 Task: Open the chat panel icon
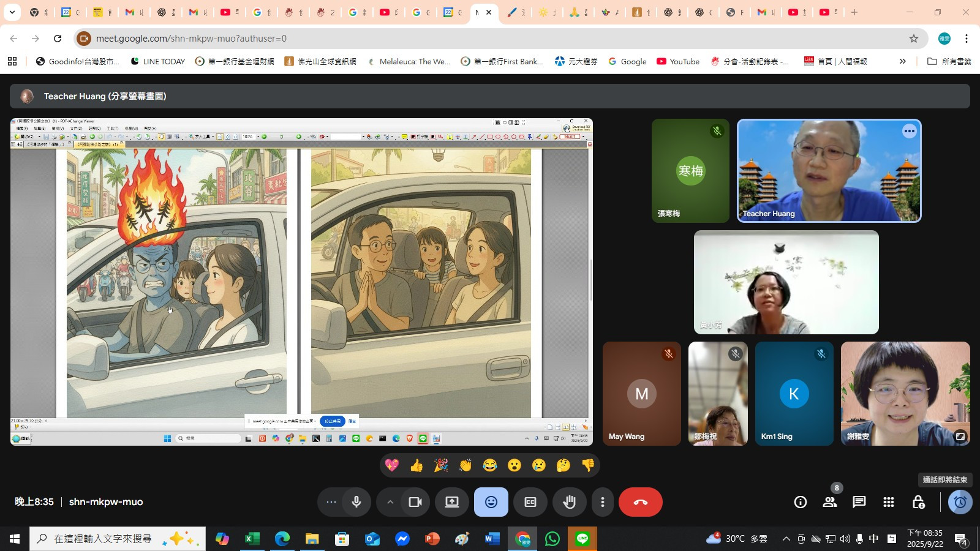(859, 502)
